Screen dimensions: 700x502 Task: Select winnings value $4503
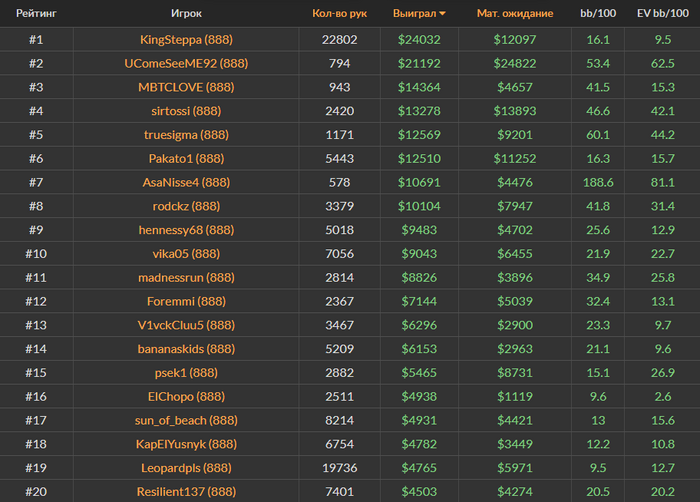419,492
